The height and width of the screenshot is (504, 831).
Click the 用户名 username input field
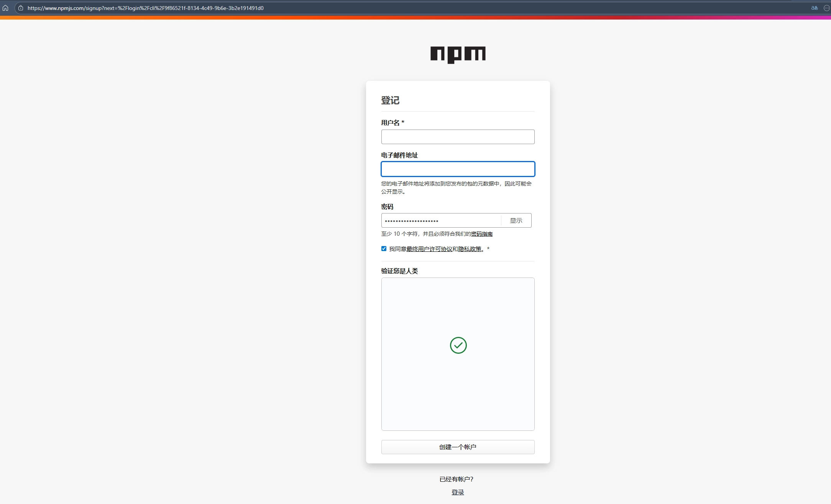[x=458, y=137]
